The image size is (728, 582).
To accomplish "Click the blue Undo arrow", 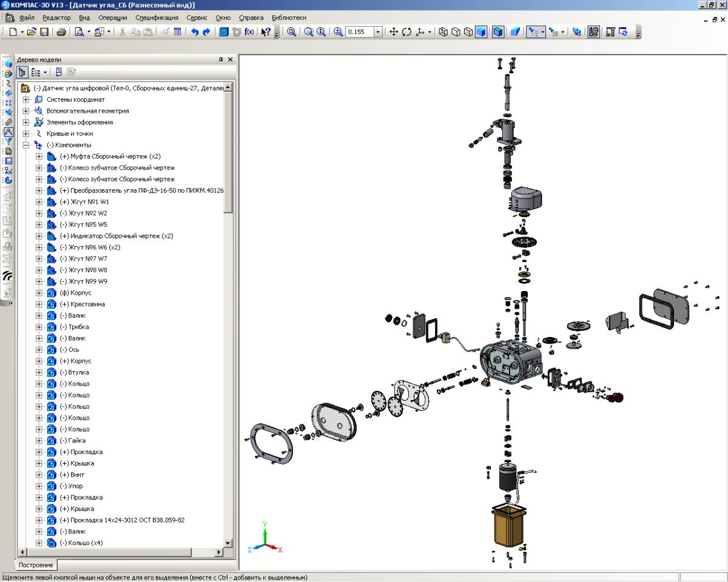I will 195,32.
